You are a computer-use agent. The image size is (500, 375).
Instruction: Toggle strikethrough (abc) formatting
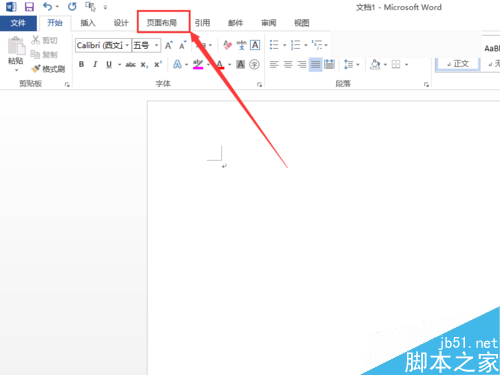(130, 64)
